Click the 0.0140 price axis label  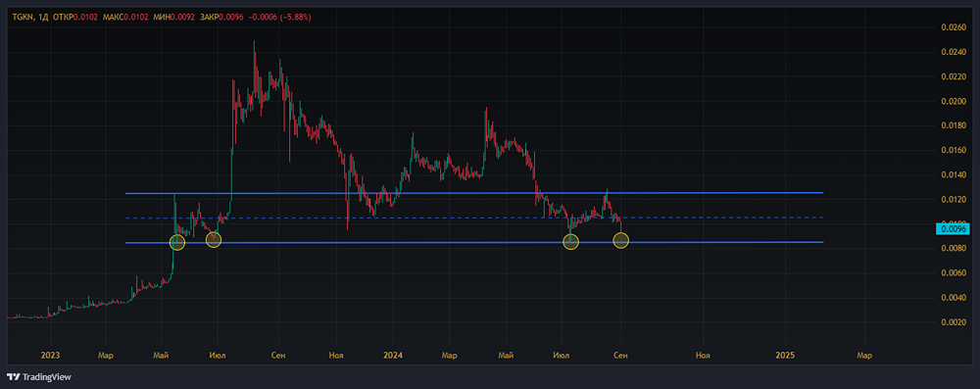[954, 175]
